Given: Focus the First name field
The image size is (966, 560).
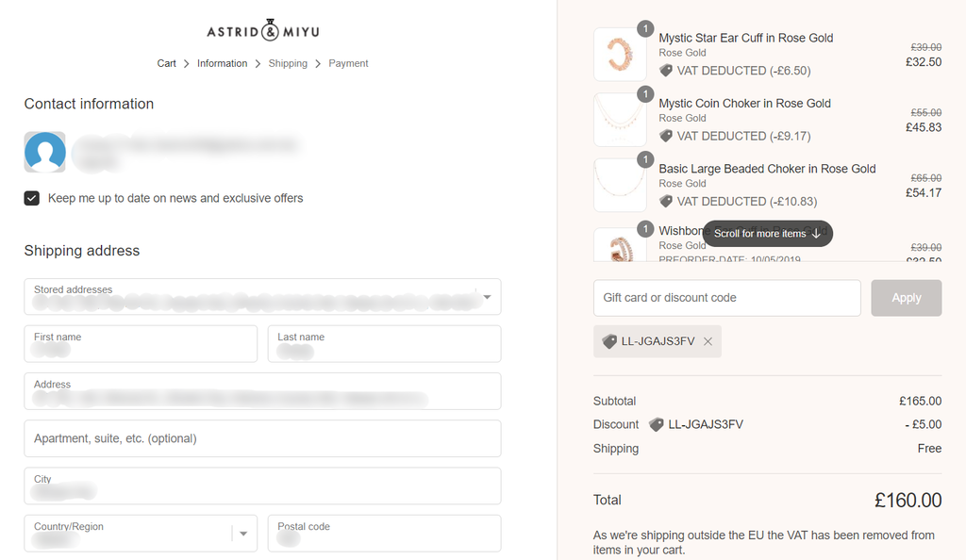Looking at the screenshot, I should coord(141,344).
